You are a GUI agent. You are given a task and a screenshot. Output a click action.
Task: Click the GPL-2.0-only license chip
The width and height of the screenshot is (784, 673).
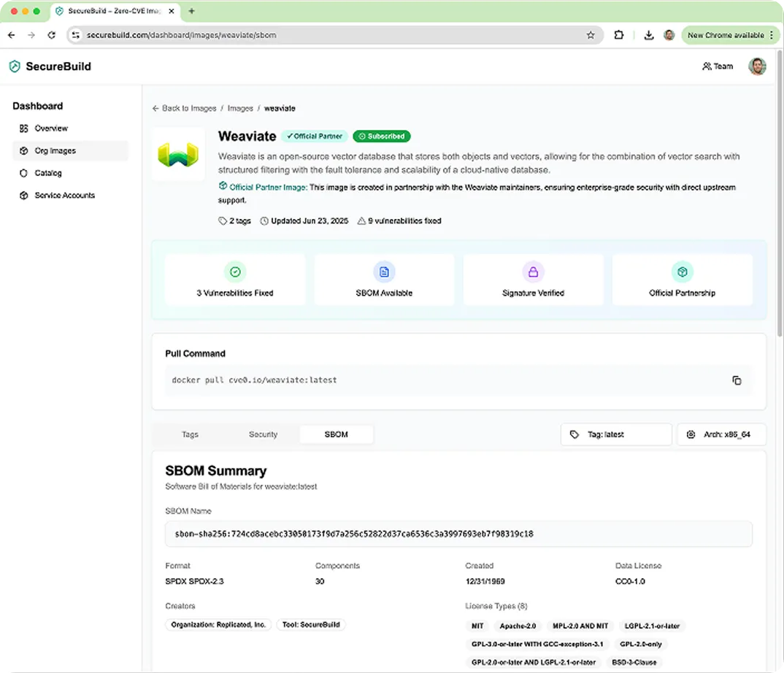640,644
